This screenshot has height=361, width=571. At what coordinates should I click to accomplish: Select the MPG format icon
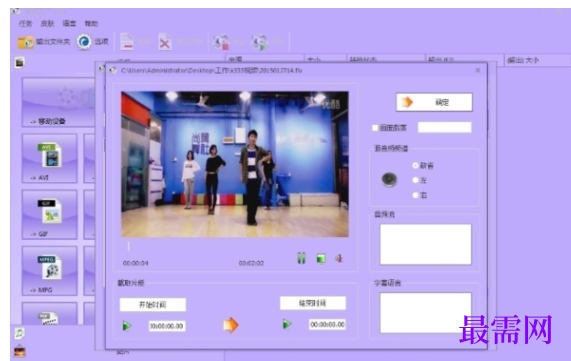[50, 267]
